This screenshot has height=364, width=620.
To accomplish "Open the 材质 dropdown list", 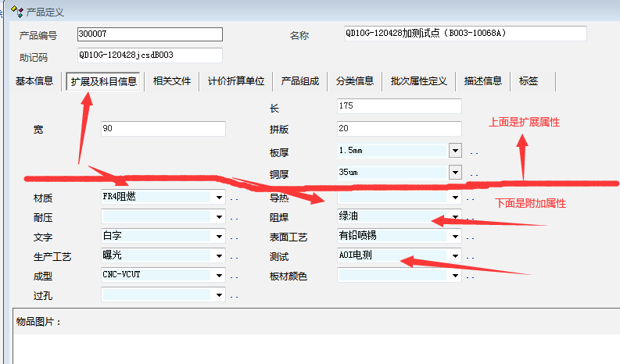I will [x=220, y=198].
